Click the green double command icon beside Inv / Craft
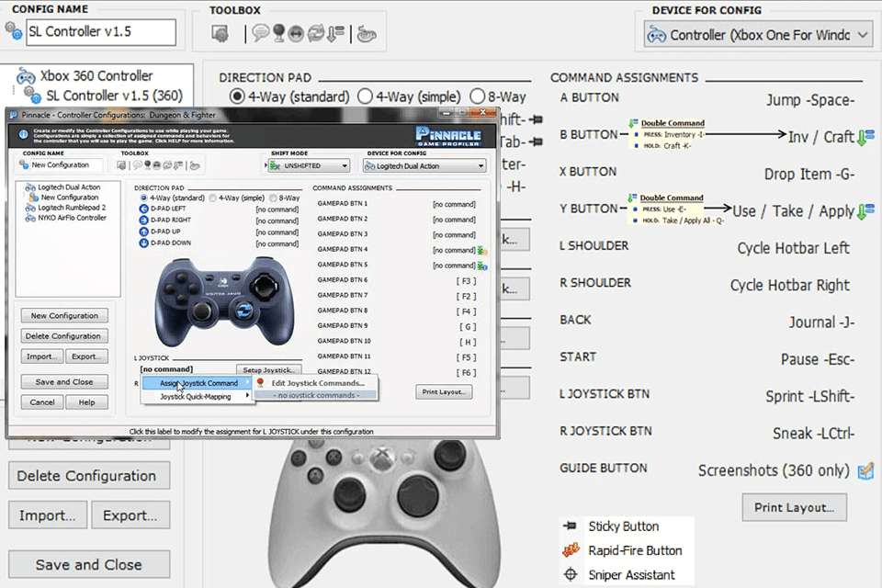882x588 pixels. pyautogui.click(x=865, y=137)
